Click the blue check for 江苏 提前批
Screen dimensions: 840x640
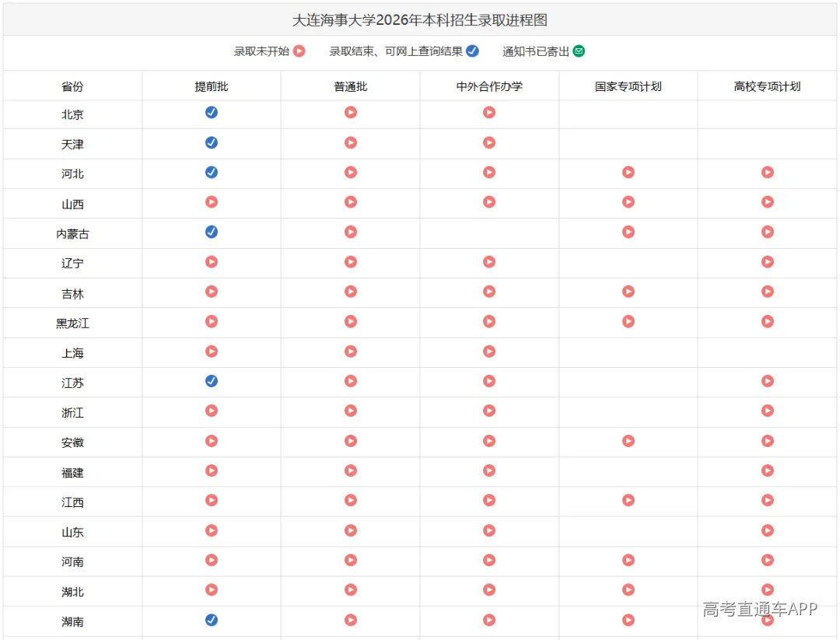pyautogui.click(x=212, y=381)
